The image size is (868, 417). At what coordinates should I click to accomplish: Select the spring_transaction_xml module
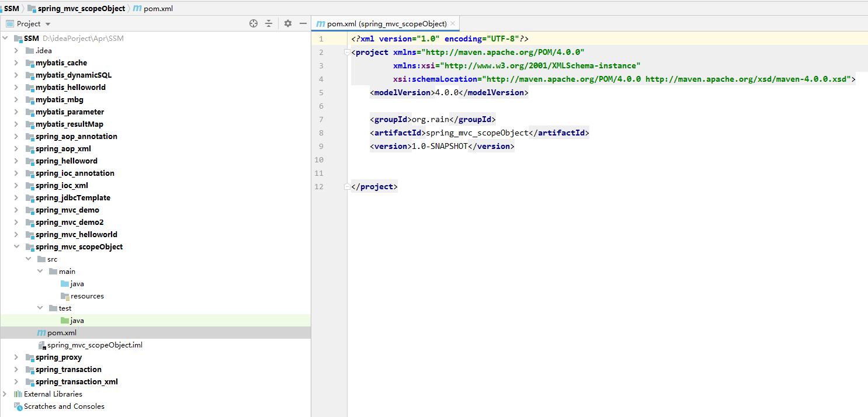click(x=77, y=382)
